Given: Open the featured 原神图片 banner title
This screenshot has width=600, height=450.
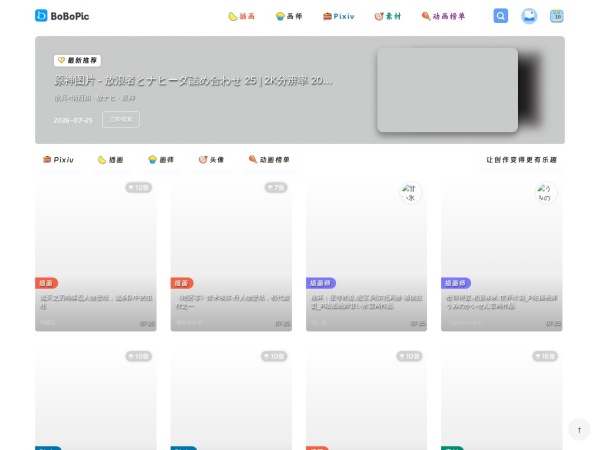Looking at the screenshot, I should tap(193, 80).
